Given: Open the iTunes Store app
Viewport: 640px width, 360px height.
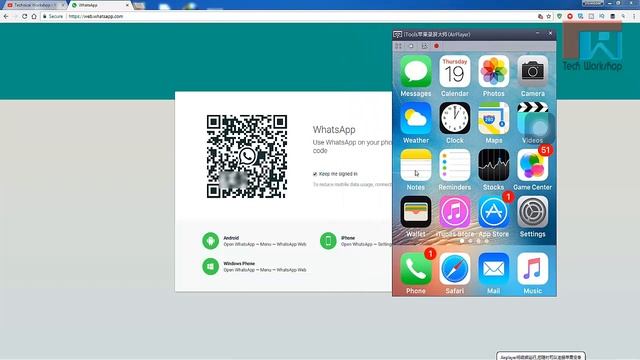Looking at the screenshot, I should tap(455, 212).
